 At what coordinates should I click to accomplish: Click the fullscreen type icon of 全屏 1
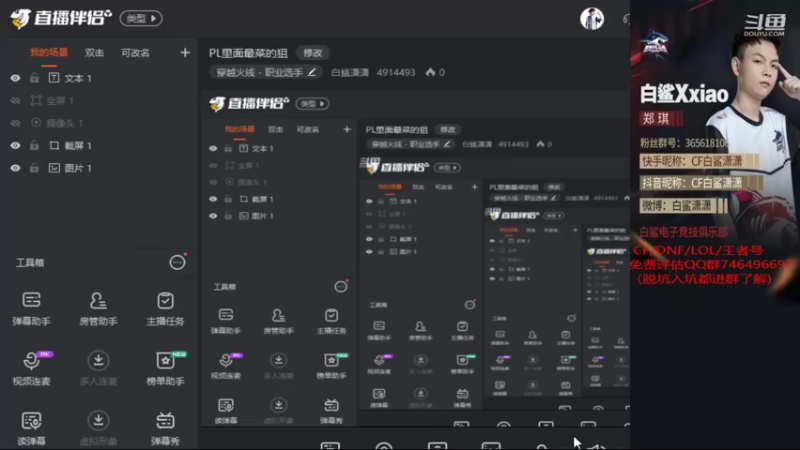(36, 101)
